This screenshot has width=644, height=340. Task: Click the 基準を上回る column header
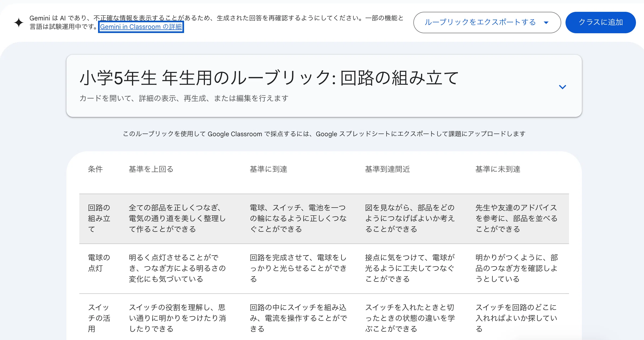(151, 169)
